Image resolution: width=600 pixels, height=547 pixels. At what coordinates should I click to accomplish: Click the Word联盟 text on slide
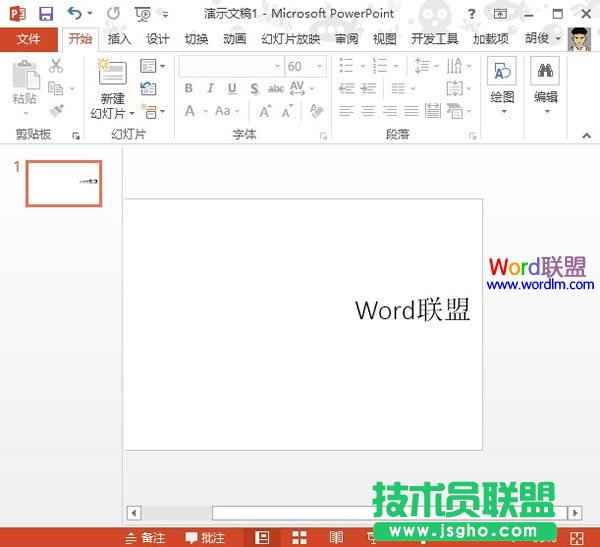[412, 310]
